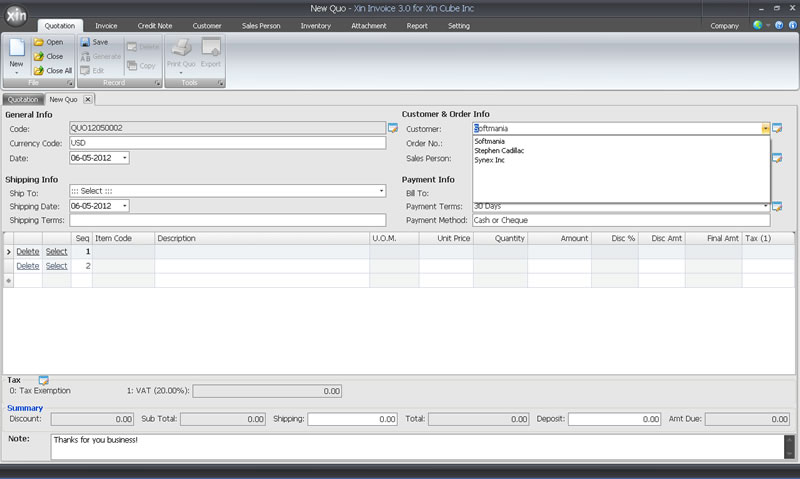Image resolution: width=800 pixels, height=479 pixels.
Task: Open the Attachment ribbon tab
Action: click(x=368, y=26)
